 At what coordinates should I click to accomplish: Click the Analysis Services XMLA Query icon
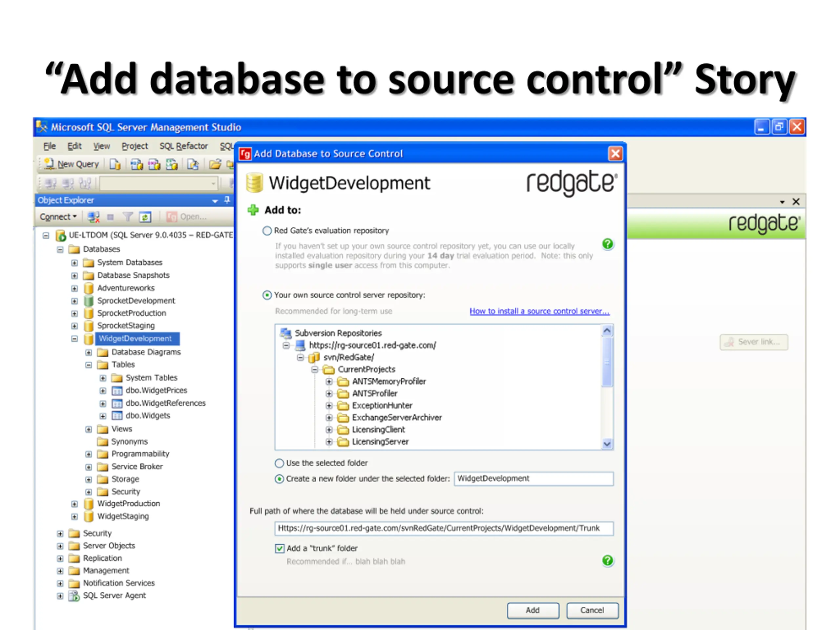[x=172, y=164]
